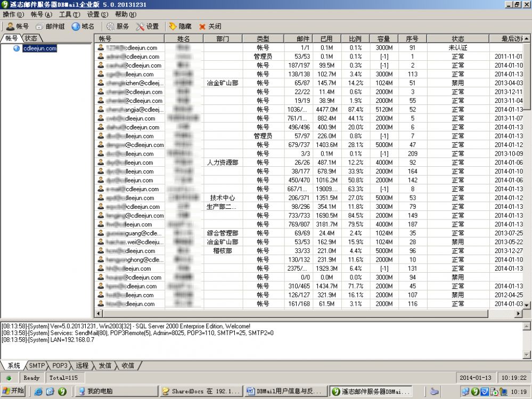Viewport: 532px width, 399px height.
Task: Open 帐号(A) menu
Action: pos(41,14)
